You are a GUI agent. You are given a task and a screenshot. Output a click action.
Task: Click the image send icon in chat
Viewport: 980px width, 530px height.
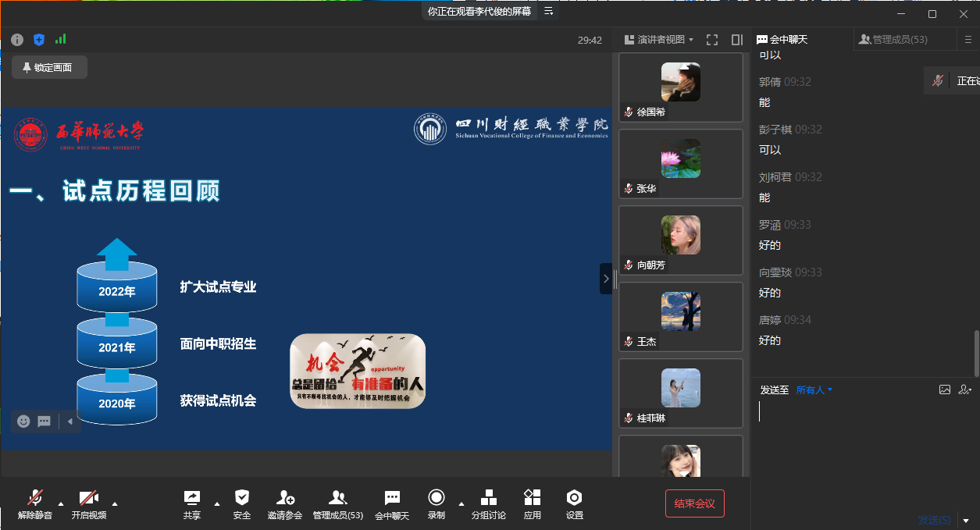945,389
